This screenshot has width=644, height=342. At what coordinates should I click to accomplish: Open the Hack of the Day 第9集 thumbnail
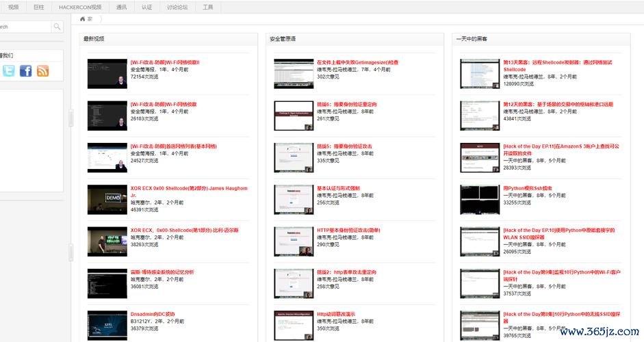click(x=480, y=283)
